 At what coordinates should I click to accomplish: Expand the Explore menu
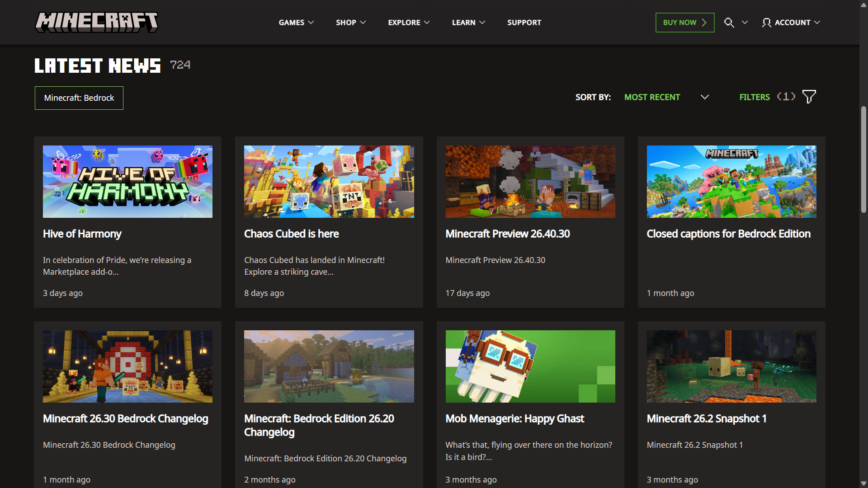coord(409,23)
